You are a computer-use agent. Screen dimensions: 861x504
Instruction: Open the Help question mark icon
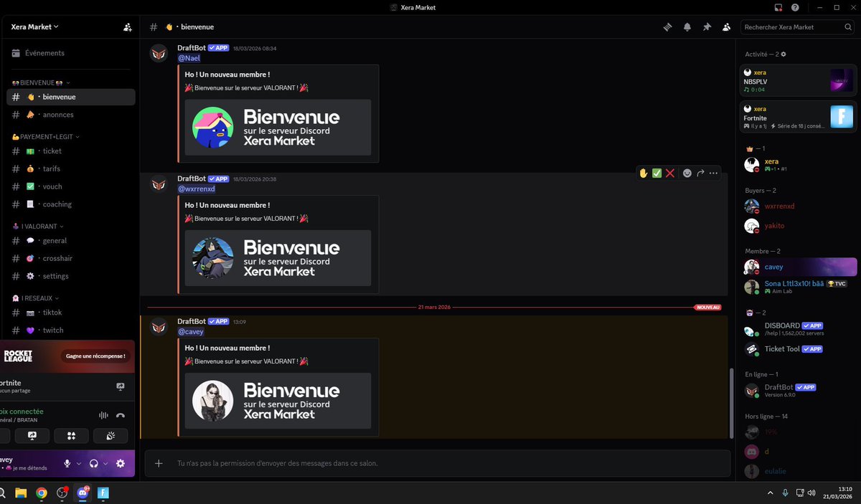795,7
